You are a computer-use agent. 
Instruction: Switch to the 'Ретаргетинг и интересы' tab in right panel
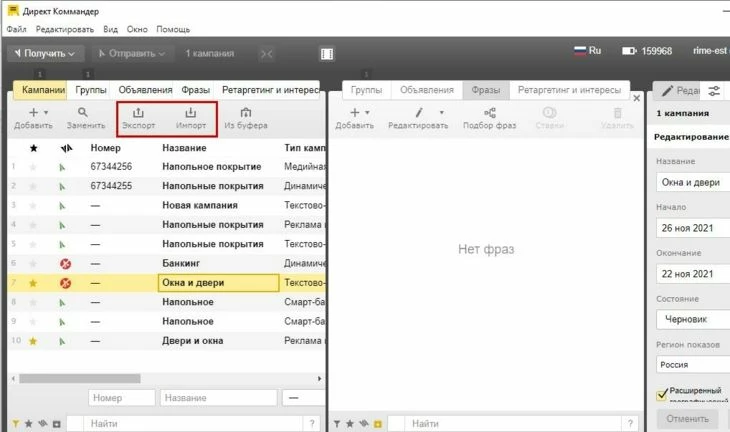pyautogui.click(x=569, y=90)
